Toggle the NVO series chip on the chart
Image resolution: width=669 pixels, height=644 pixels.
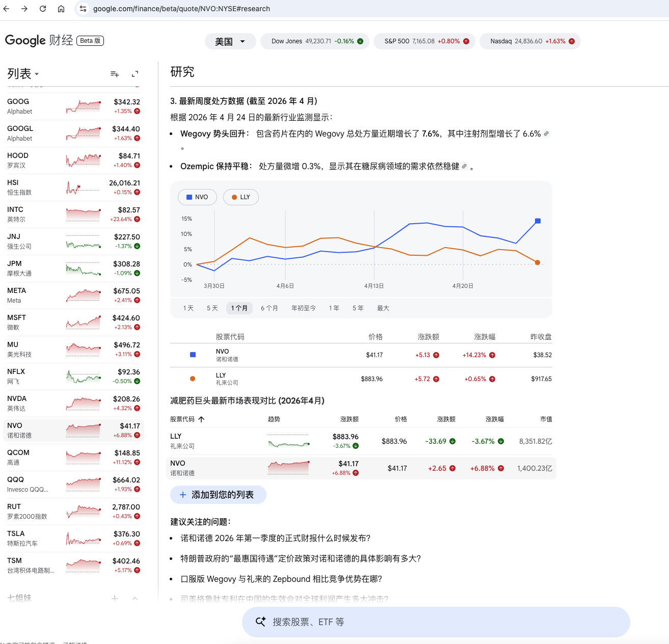[198, 197]
